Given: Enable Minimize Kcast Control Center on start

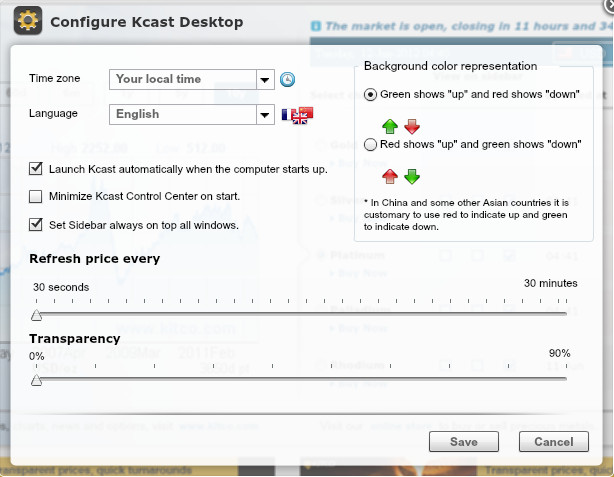Looking at the screenshot, I should click(36, 196).
